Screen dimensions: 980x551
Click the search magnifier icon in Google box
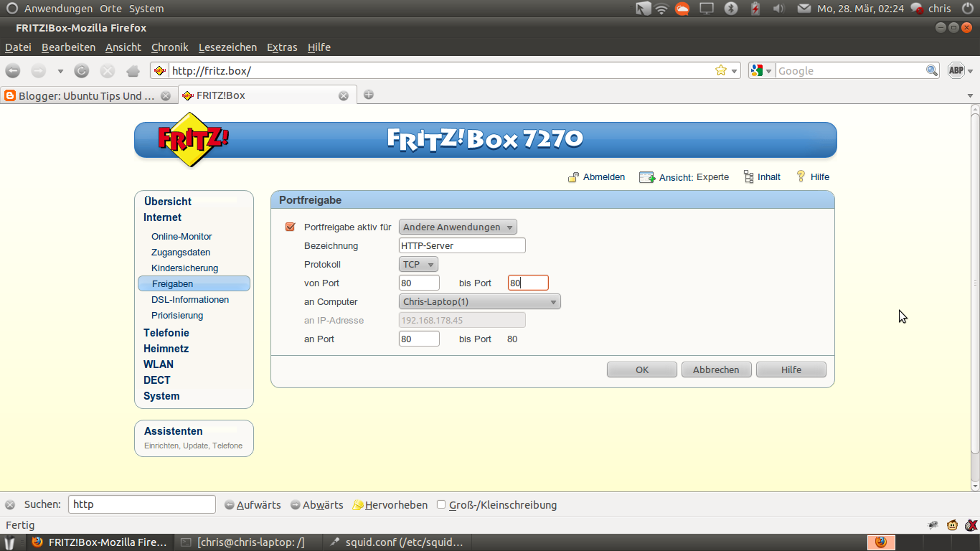click(x=932, y=70)
